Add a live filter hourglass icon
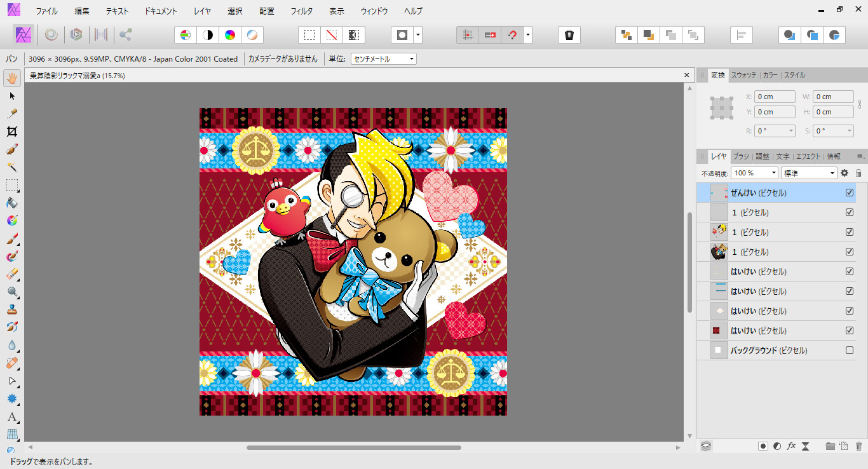This screenshot has height=469, width=868. click(x=805, y=446)
